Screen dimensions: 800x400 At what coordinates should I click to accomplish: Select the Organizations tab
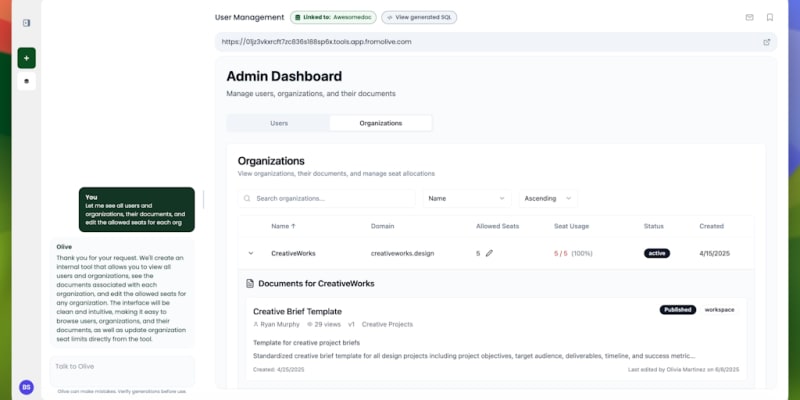click(x=380, y=123)
